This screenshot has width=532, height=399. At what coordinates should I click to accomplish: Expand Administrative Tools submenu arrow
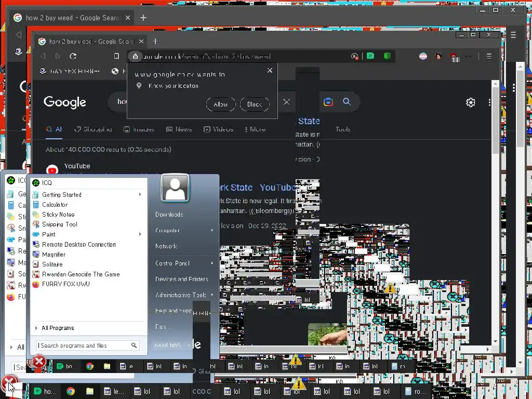click(x=212, y=295)
